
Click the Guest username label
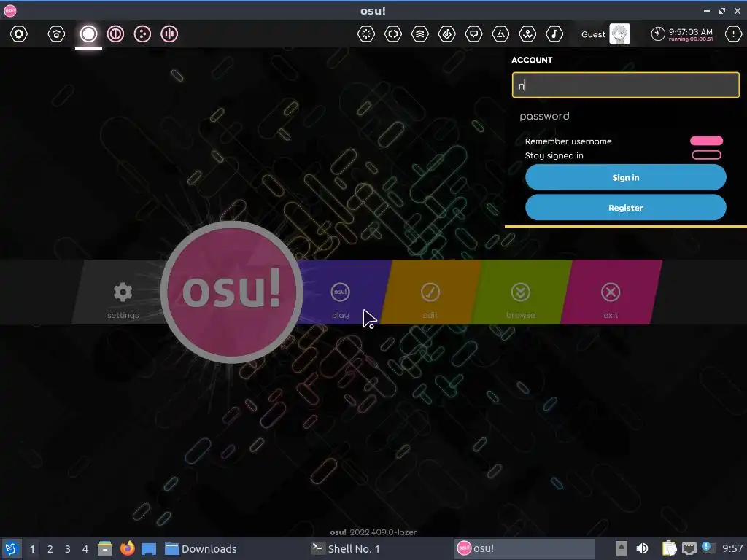point(593,34)
